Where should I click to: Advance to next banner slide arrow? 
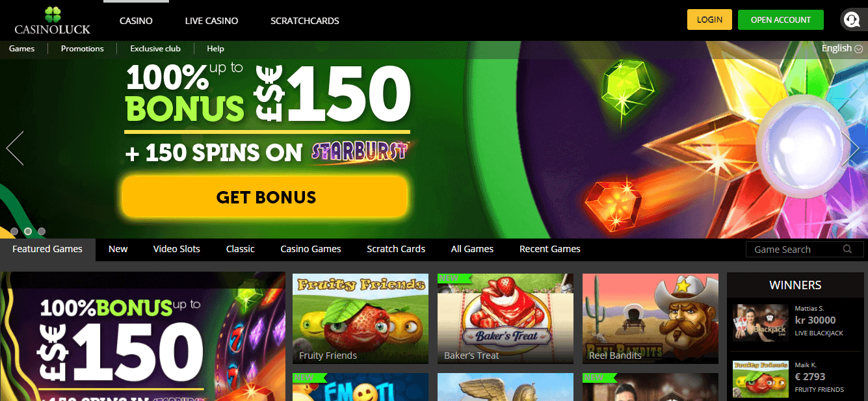coord(850,148)
